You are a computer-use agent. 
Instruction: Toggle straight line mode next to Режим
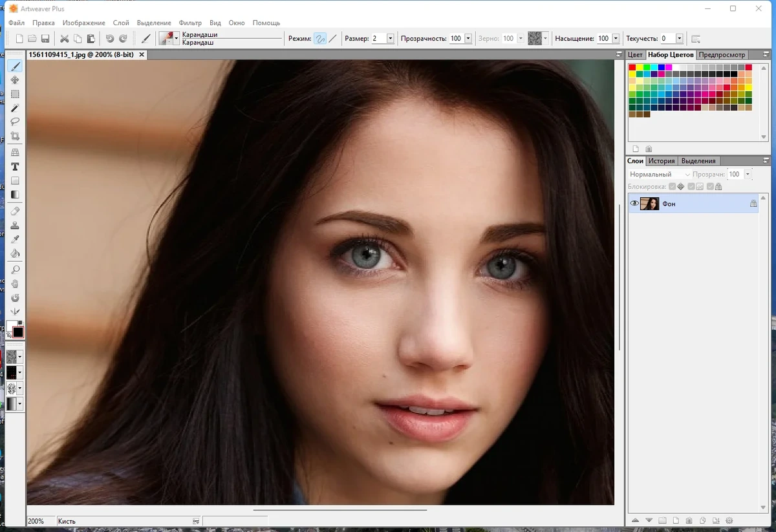pyautogui.click(x=333, y=39)
